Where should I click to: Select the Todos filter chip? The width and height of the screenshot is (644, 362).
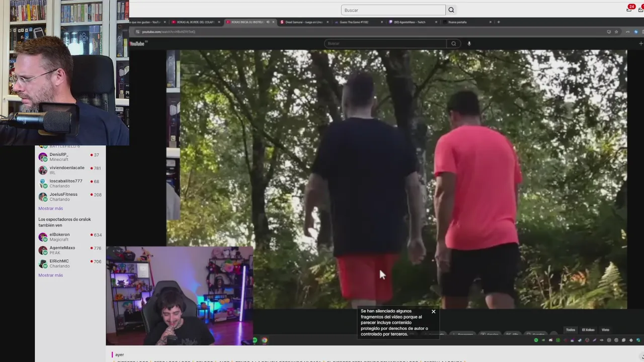click(571, 330)
